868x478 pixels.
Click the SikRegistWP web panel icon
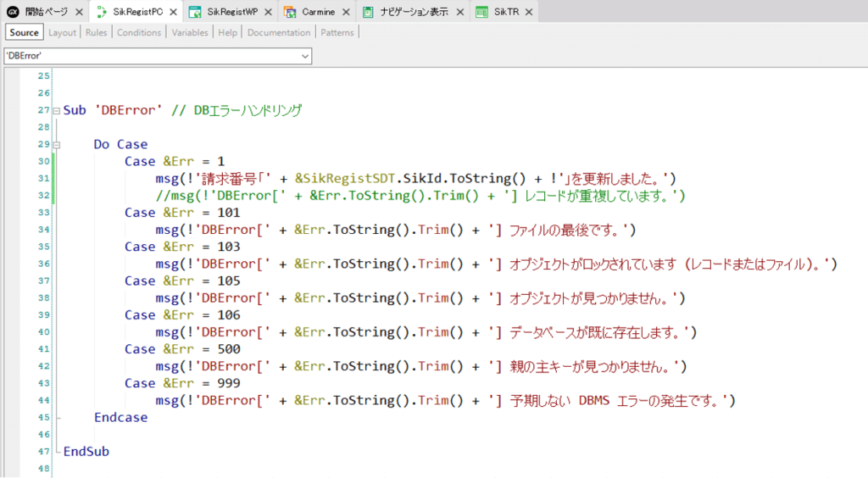pos(195,12)
